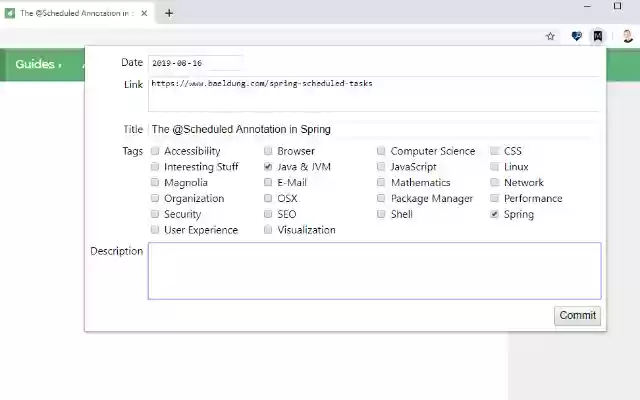The image size is (640, 400).
Task: Enable the Shell tag
Action: (381, 214)
